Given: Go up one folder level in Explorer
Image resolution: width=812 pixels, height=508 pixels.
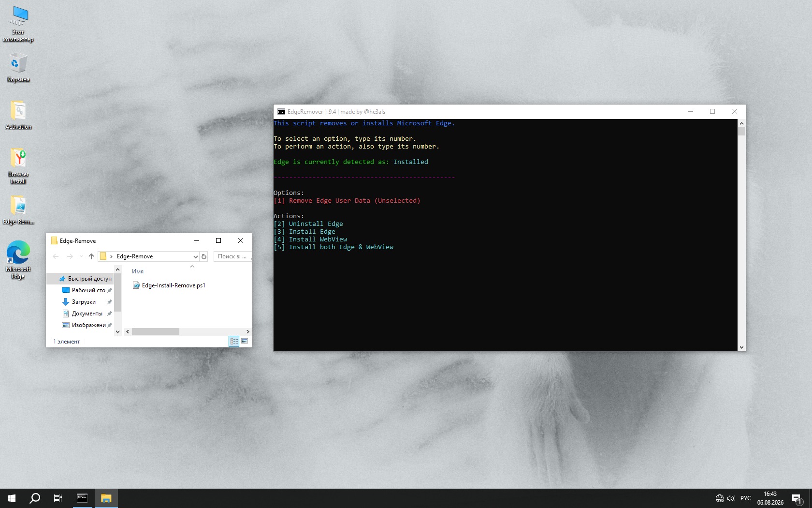Looking at the screenshot, I should [91, 256].
